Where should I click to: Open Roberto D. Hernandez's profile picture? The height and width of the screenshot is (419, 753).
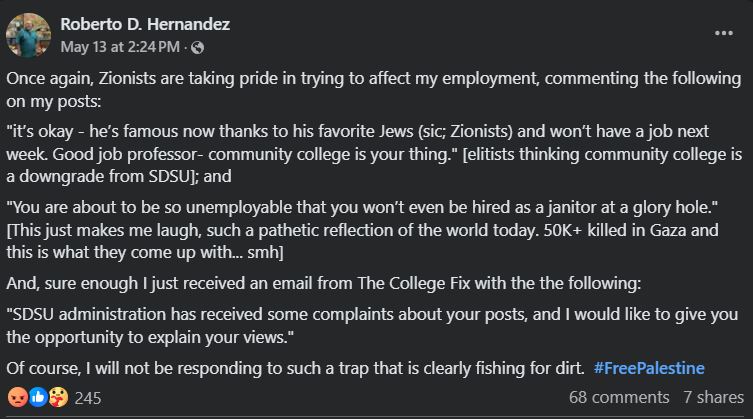[27, 34]
